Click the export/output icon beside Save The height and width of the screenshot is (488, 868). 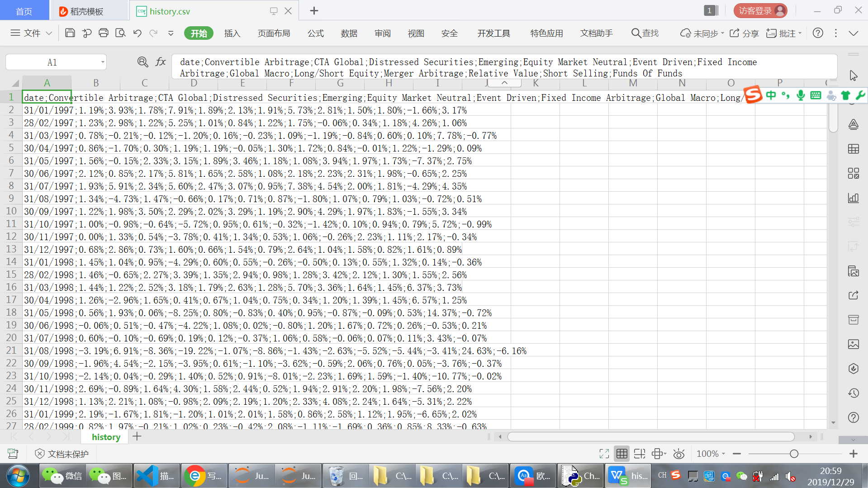coord(87,33)
